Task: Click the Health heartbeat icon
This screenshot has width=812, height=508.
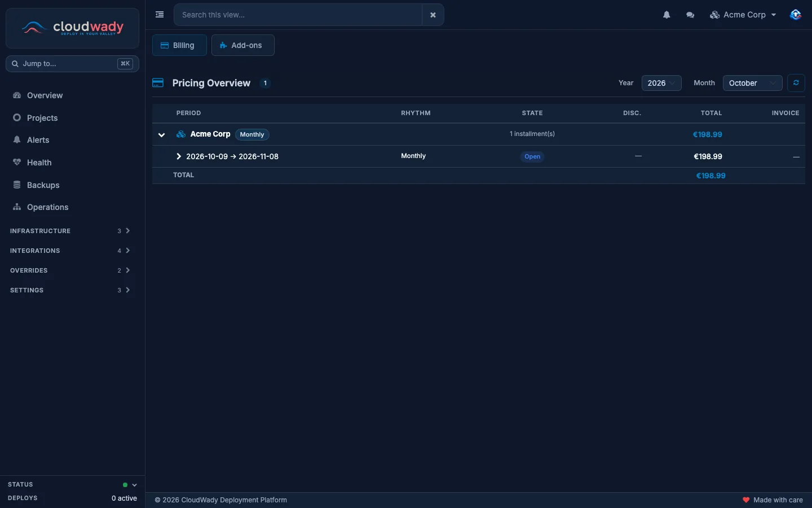Action: [17, 162]
